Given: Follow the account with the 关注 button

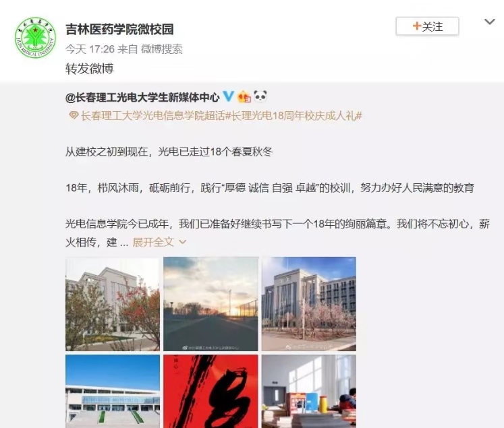Looking at the screenshot, I should pos(427,26).
